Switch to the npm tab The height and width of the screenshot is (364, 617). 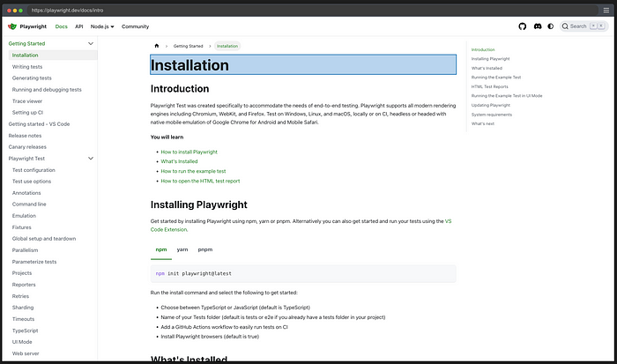[x=161, y=250]
